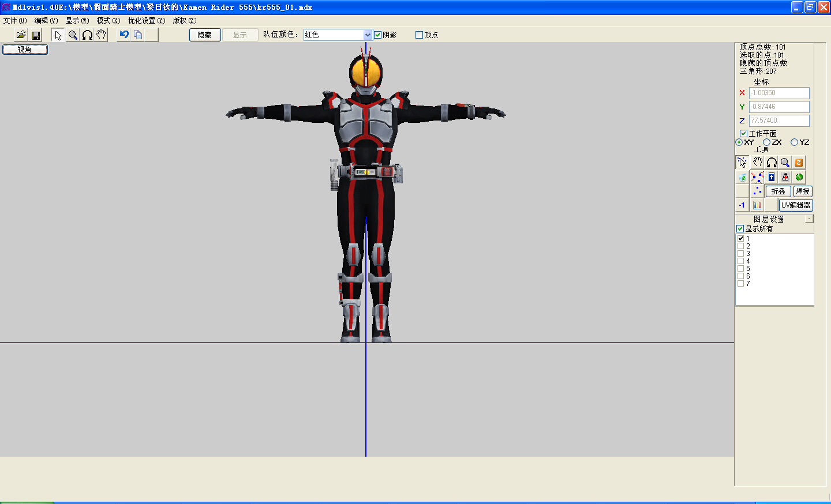
Task: Open the 版权 menu
Action: pos(185,20)
